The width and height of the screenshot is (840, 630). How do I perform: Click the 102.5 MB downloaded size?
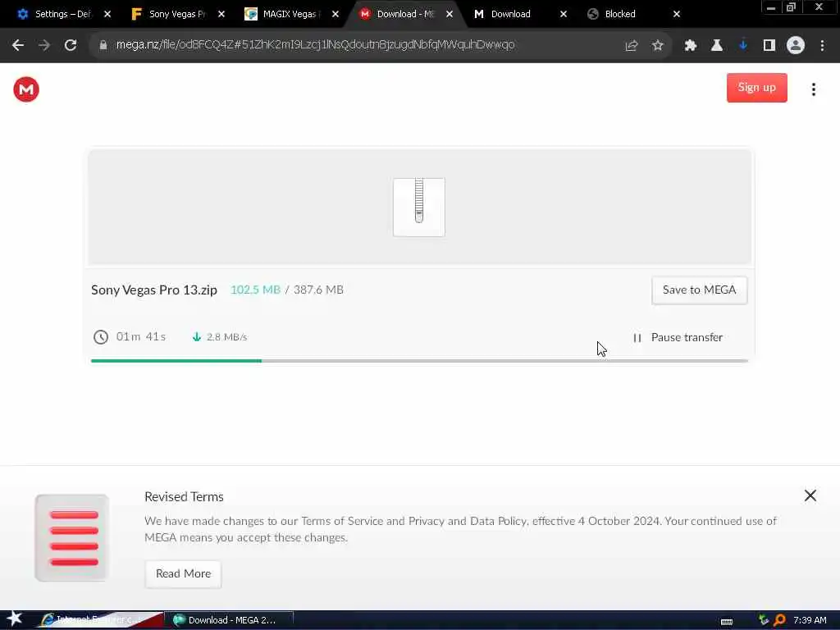coord(256,290)
